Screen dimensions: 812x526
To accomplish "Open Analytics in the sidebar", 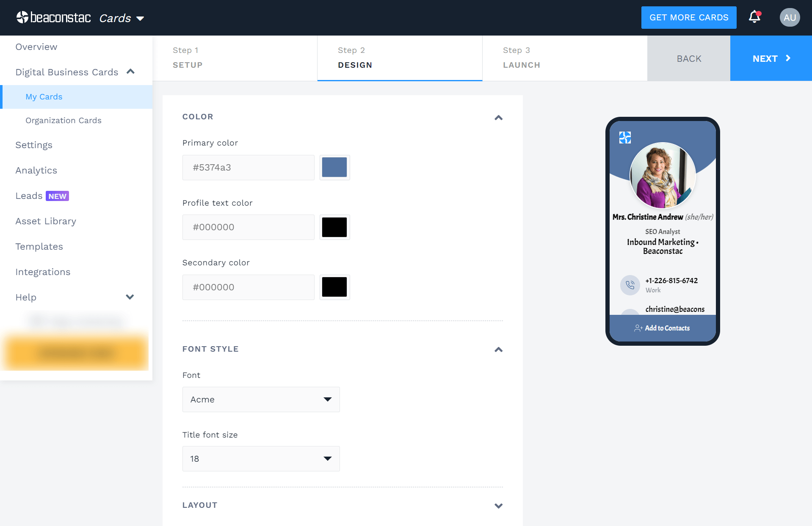I will pyautogui.click(x=36, y=171).
